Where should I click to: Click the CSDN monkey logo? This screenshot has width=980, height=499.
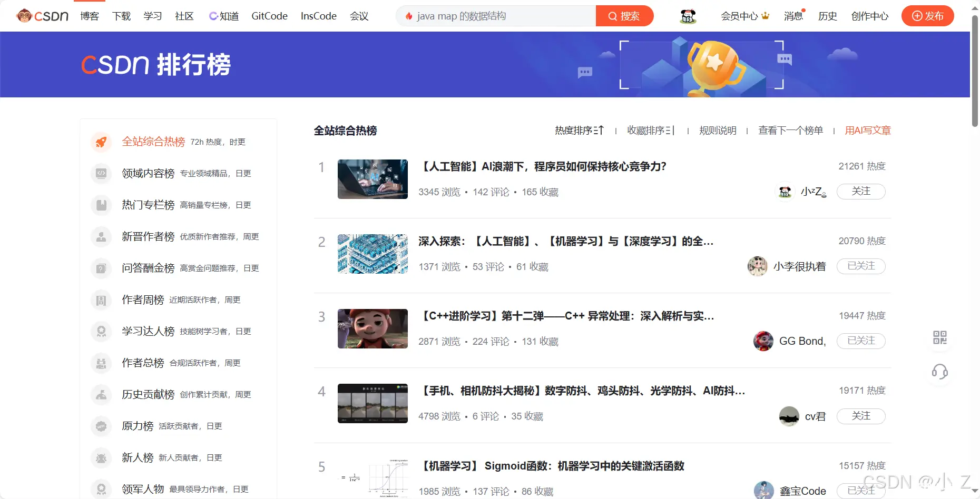pyautogui.click(x=43, y=16)
